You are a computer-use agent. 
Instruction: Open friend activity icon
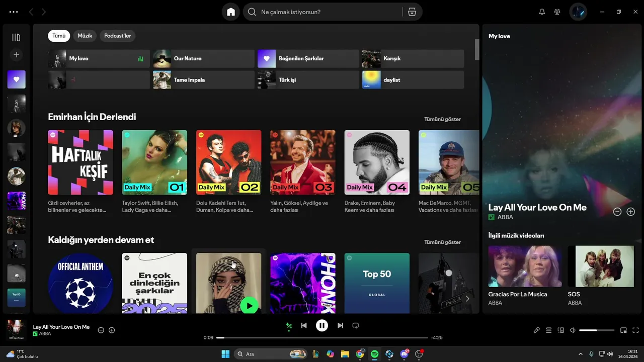[x=557, y=12]
